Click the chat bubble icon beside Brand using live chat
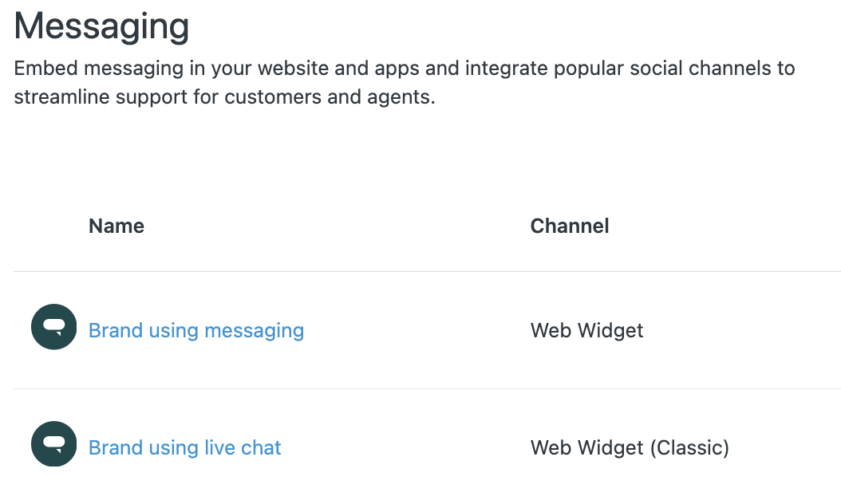841x504 pixels. tap(53, 444)
